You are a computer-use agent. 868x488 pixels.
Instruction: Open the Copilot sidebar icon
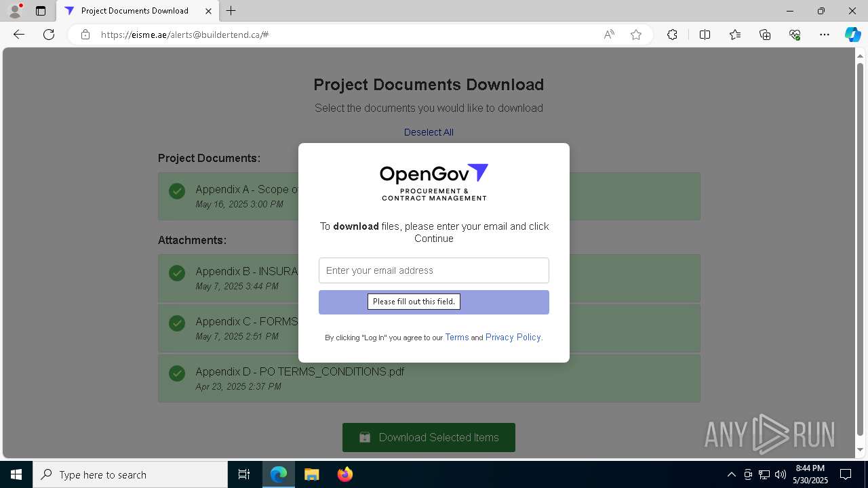852,35
